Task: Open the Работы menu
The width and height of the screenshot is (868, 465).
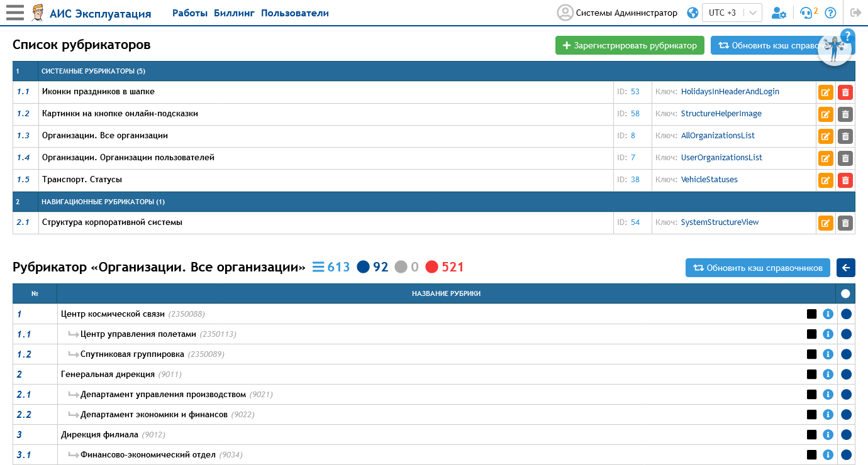Action: (x=190, y=13)
